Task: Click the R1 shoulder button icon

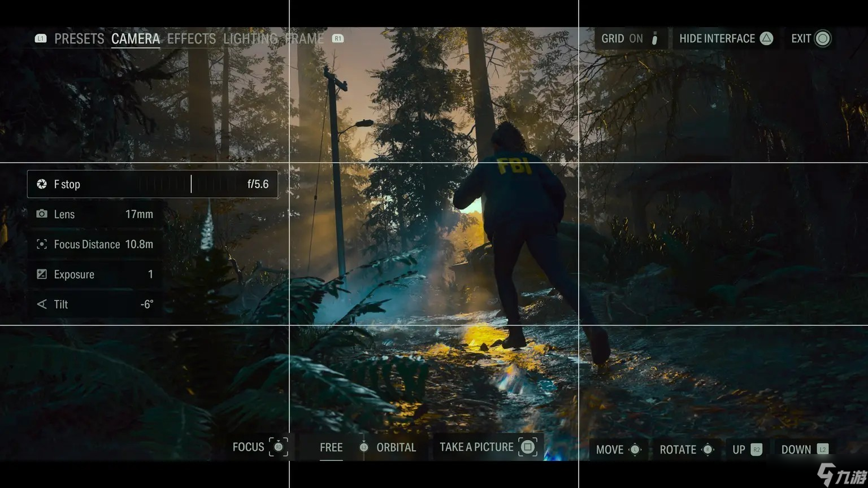Action: [x=338, y=38]
